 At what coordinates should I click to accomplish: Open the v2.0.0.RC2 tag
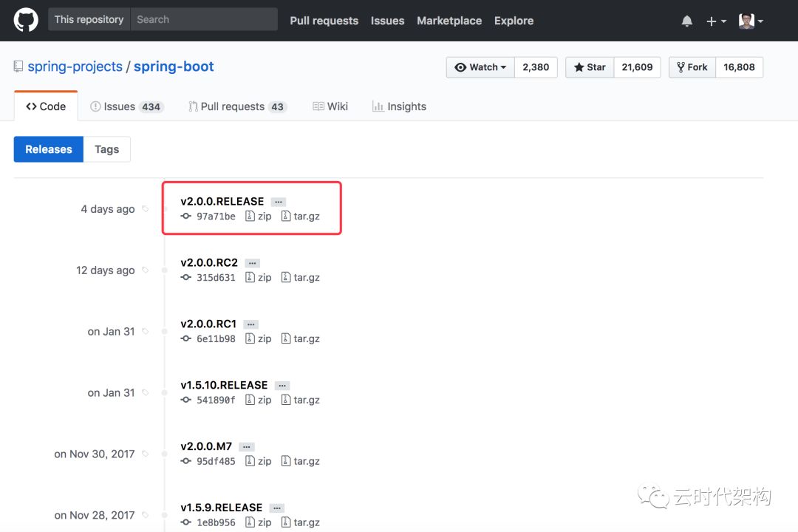209,262
